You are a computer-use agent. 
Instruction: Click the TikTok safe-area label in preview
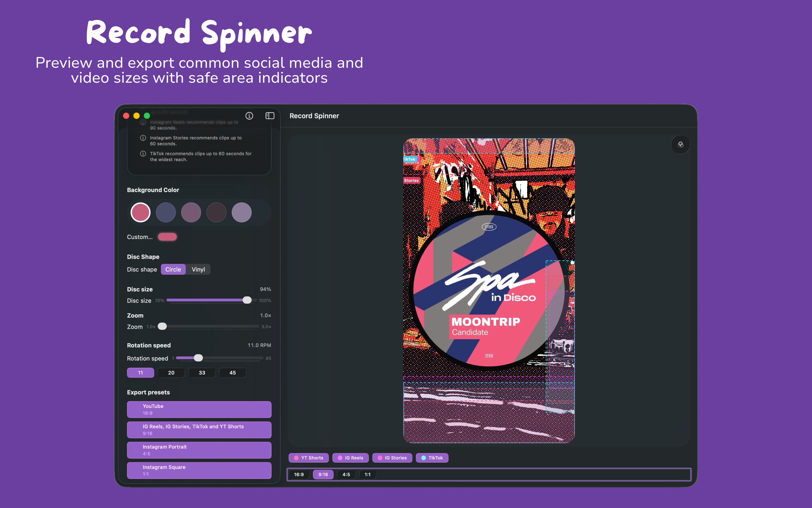410,159
